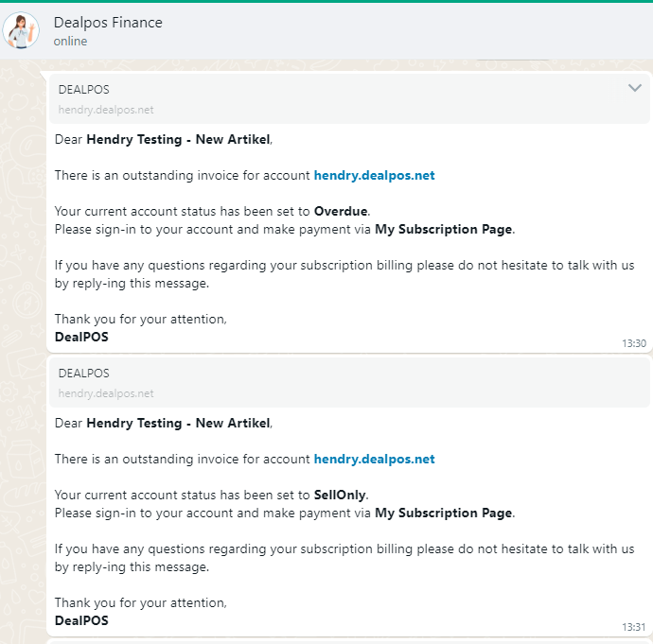The height and width of the screenshot is (644, 653).
Task: Click the bold SellOnly status word
Action: click(x=340, y=496)
